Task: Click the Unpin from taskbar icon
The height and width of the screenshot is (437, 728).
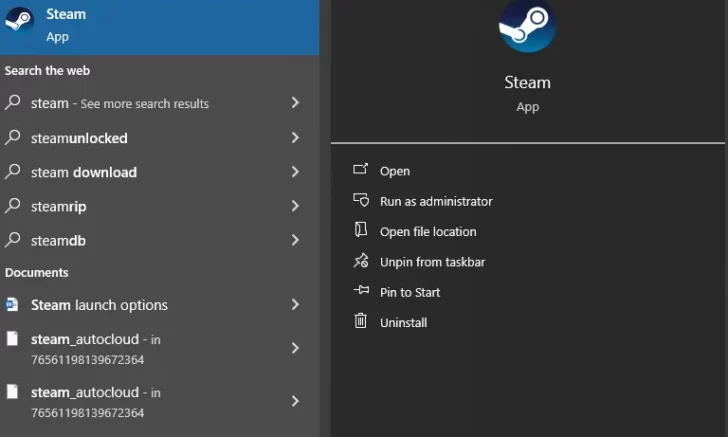Action: point(361,260)
